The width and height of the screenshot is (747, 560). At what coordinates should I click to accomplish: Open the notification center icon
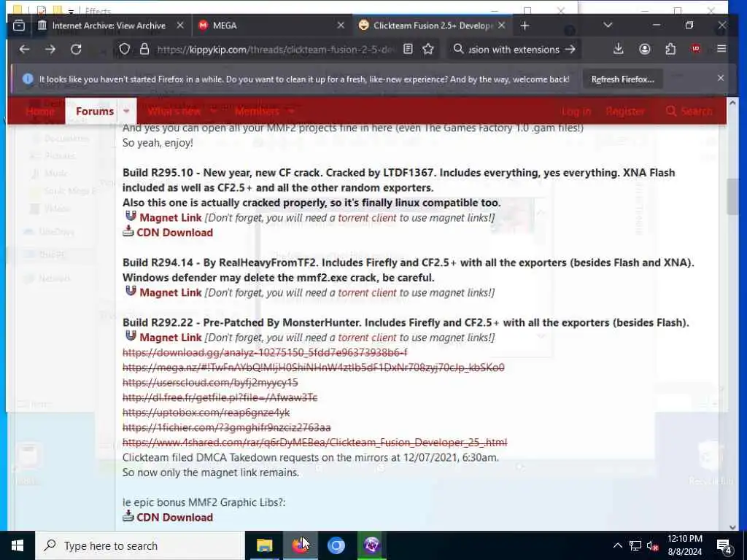tap(724, 545)
